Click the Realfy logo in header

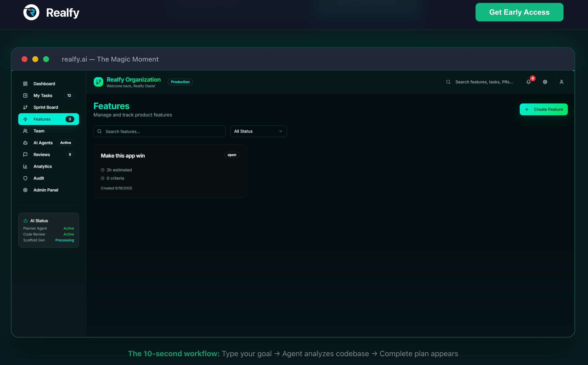tap(31, 12)
